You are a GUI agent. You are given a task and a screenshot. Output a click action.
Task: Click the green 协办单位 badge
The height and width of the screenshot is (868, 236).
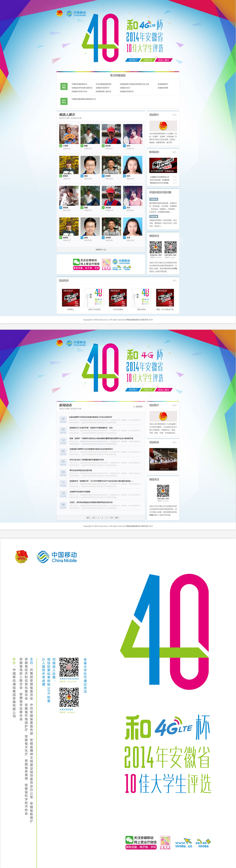click(64, 101)
